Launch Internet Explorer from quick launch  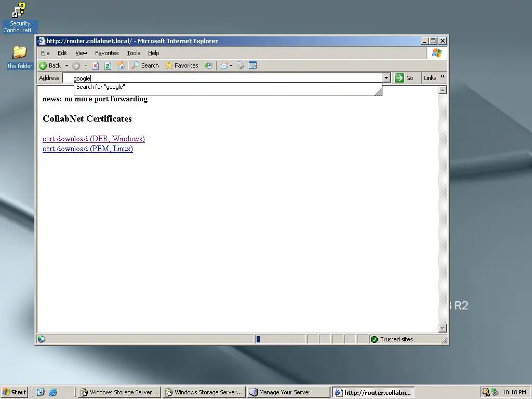[x=53, y=392]
